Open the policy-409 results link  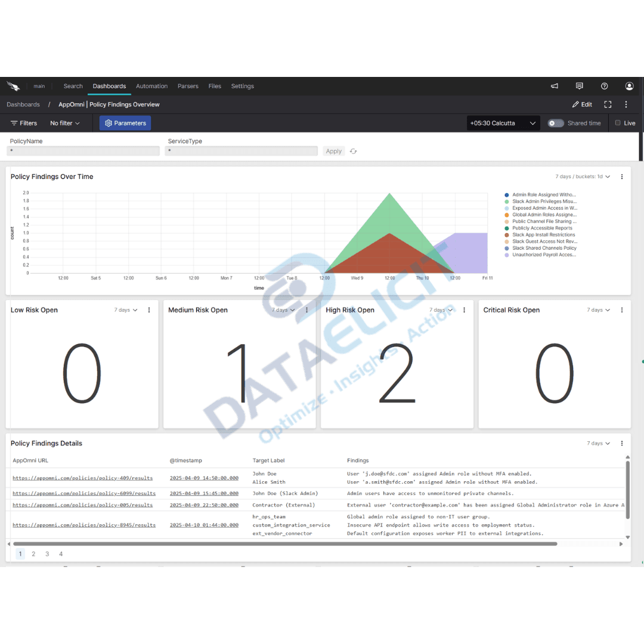click(83, 478)
